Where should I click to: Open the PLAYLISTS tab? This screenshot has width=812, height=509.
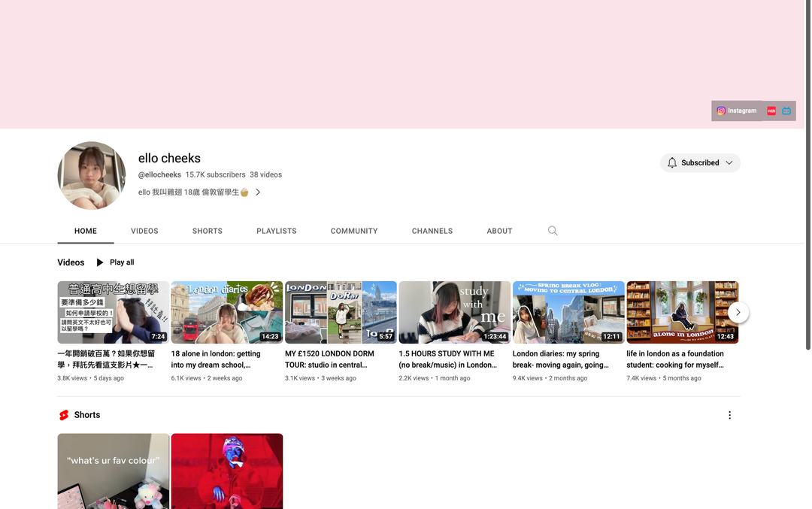point(277,231)
